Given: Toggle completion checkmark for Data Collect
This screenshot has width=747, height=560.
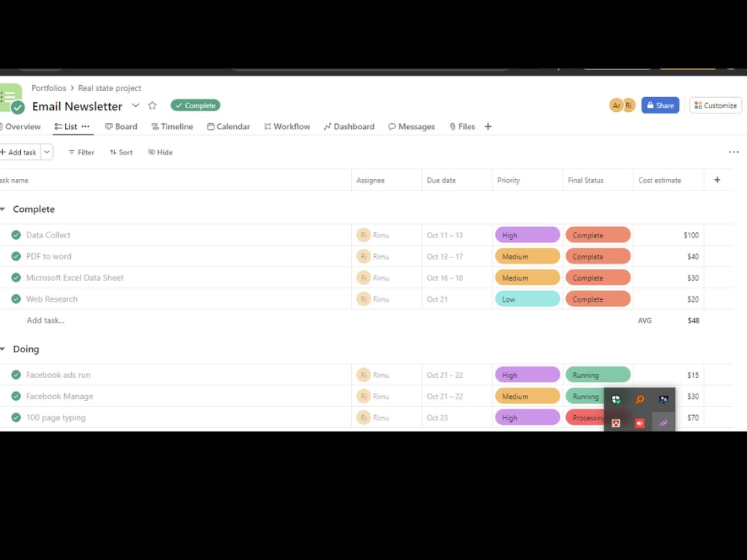Looking at the screenshot, I should coord(16,234).
